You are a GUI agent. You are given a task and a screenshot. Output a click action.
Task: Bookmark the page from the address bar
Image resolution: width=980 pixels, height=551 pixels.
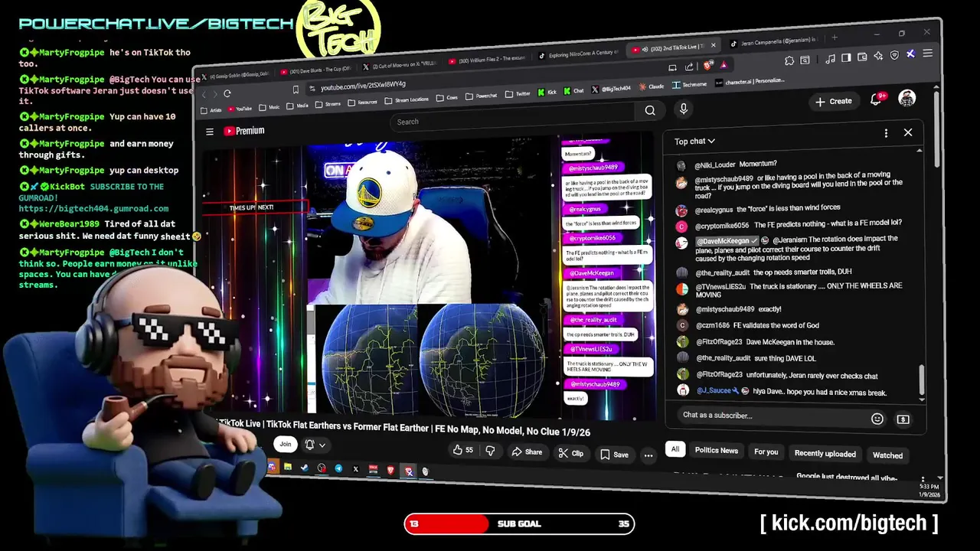point(296,90)
